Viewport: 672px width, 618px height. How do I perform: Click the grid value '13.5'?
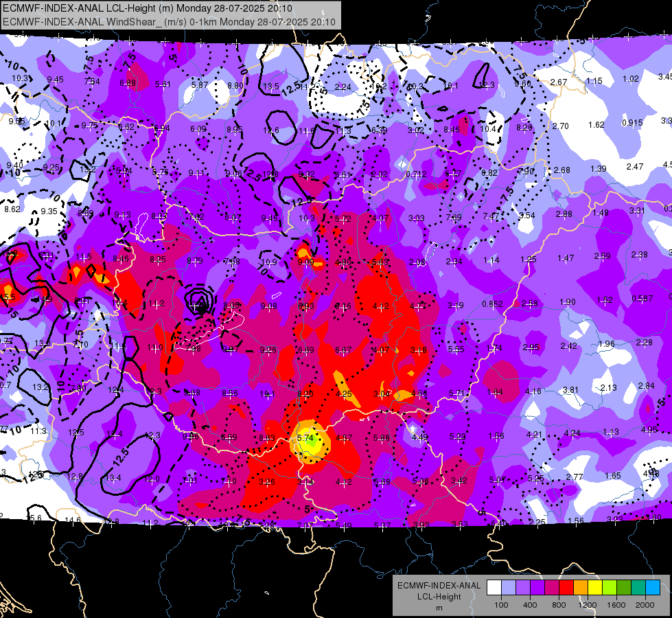tap(271, 87)
